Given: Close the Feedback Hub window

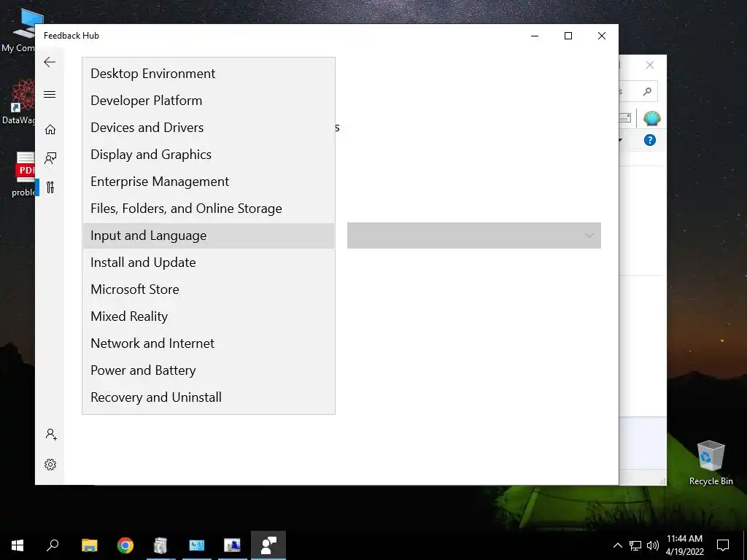Looking at the screenshot, I should (x=602, y=36).
